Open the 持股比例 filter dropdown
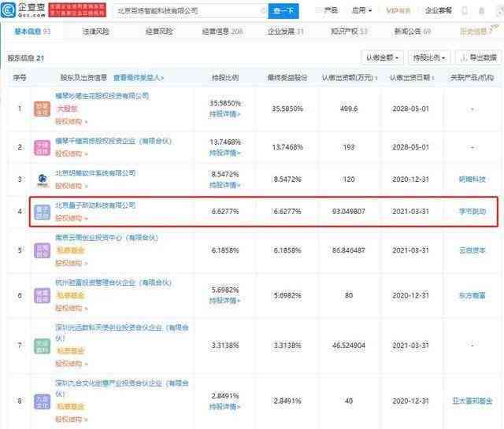 [x=429, y=57]
